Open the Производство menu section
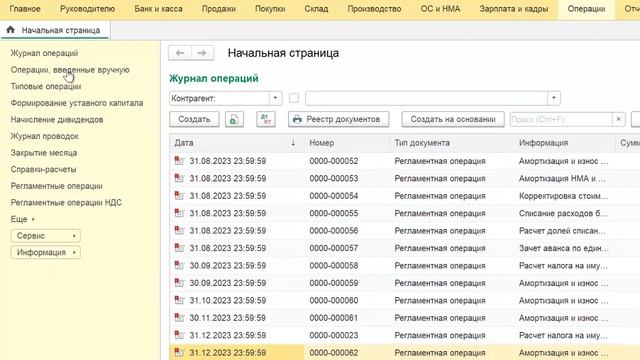Viewport: 640px width, 360px height. click(x=374, y=9)
